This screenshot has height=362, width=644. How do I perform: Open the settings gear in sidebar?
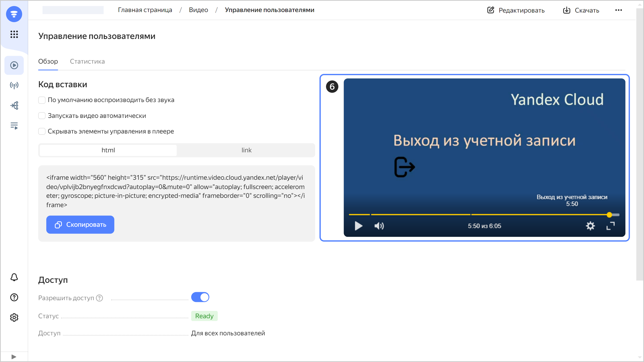(14, 318)
